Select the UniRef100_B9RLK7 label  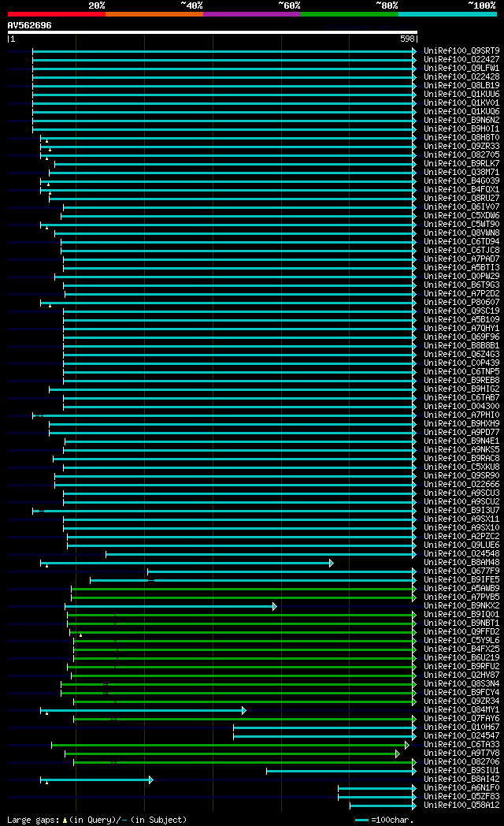(x=462, y=164)
